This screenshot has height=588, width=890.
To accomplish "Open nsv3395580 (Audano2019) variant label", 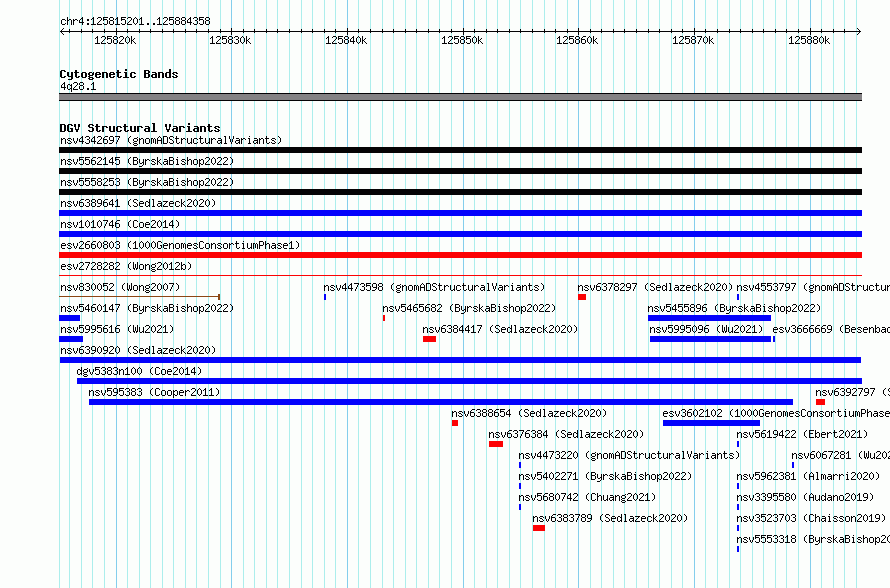I will click(x=805, y=497).
